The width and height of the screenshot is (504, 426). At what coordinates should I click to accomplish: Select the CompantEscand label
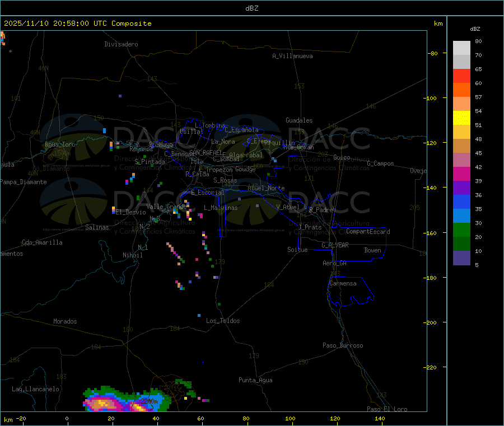[x=368, y=232]
